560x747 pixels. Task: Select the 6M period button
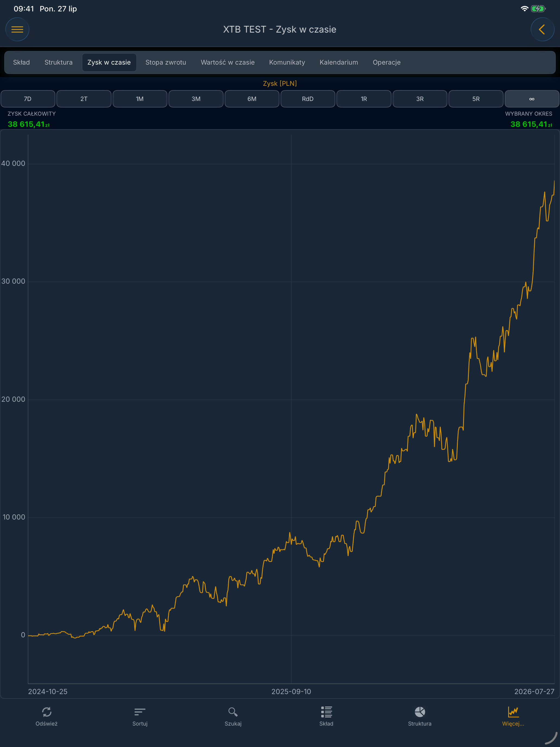(252, 99)
